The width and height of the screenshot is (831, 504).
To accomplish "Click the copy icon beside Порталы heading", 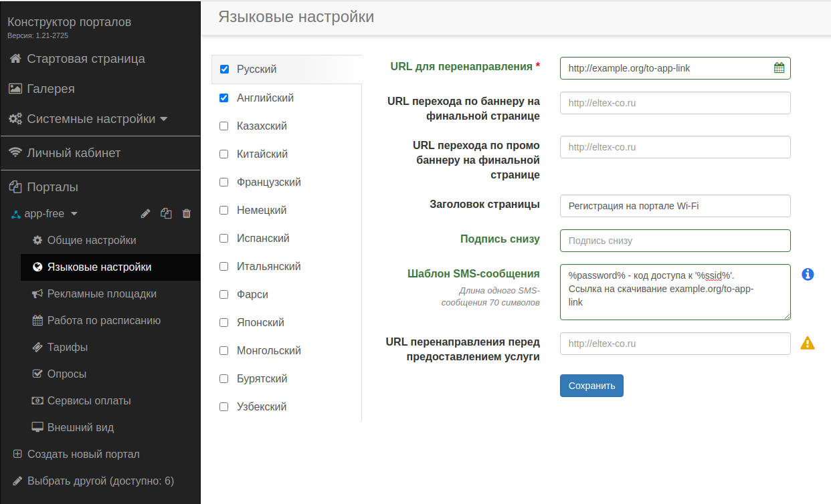I will click(x=15, y=187).
